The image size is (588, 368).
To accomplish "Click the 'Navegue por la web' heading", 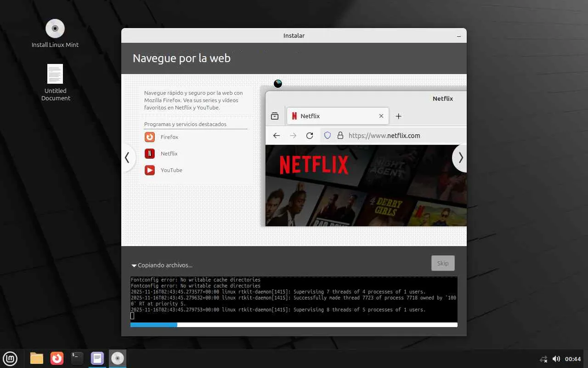I will pos(181,58).
